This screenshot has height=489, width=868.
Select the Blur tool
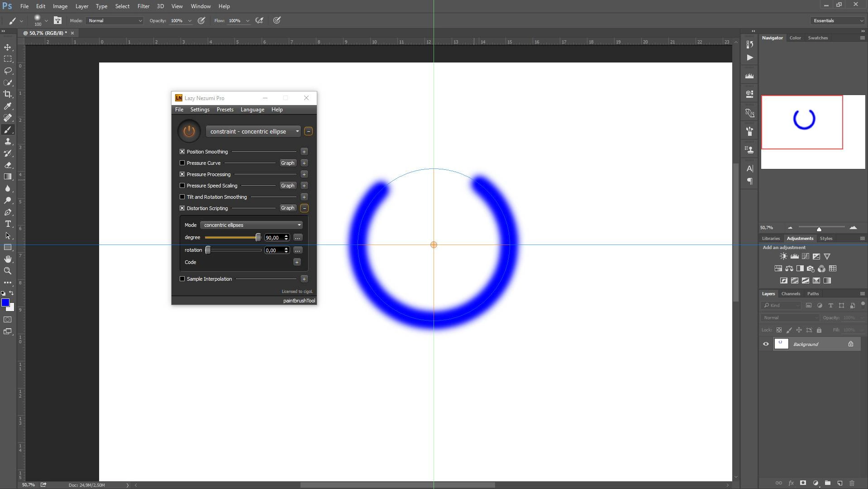[x=8, y=188]
